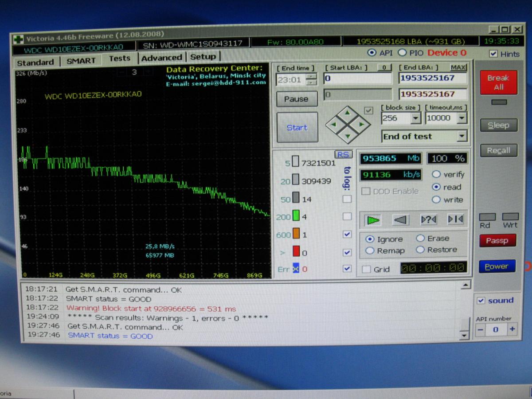Open the Advanced tab
Viewport: 532px width, 399px height.
(161, 58)
